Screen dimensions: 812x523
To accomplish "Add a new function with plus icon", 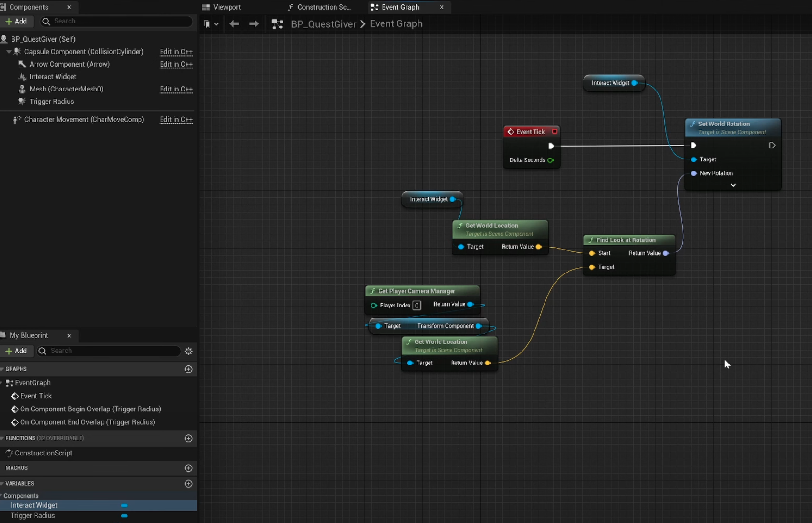I will (188, 438).
